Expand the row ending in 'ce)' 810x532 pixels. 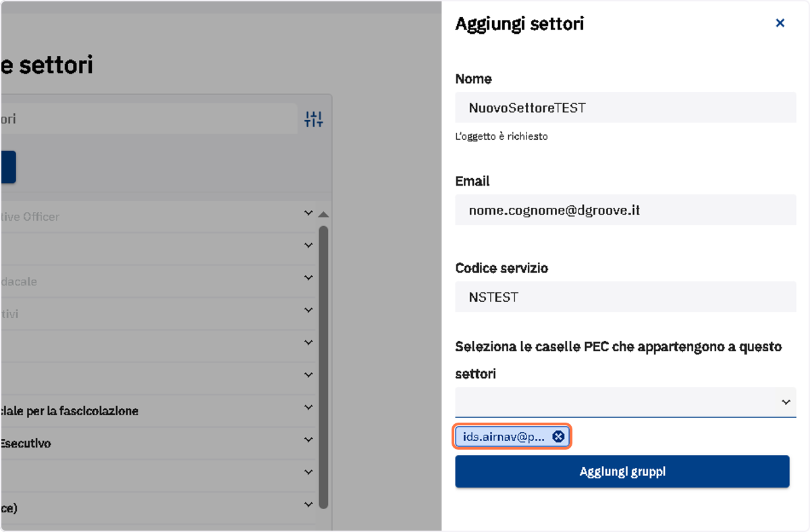pyautogui.click(x=308, y=505)
